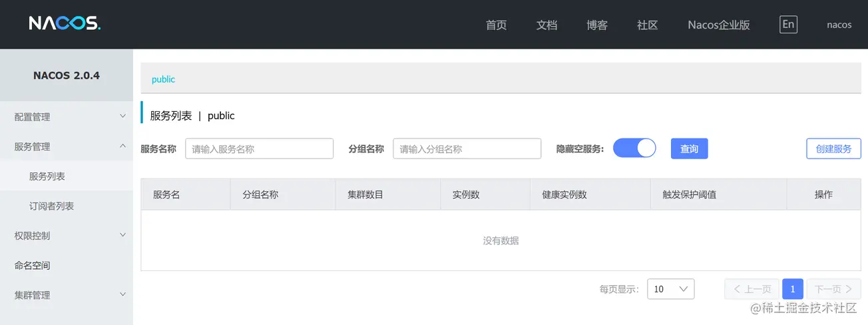Image resolution: width=868 pixels, height=325 pixels.
Task: Open the 每页显示 page size dropdown
Action: [x=671, y=289]
